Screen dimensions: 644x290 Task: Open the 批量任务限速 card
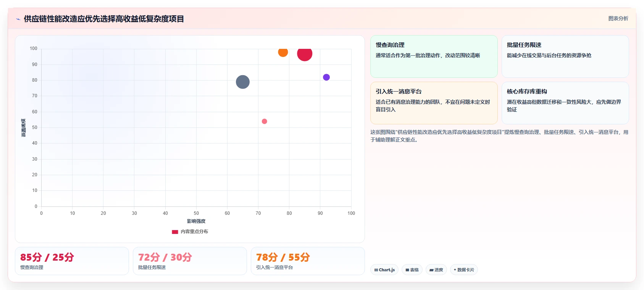point(565,56)
